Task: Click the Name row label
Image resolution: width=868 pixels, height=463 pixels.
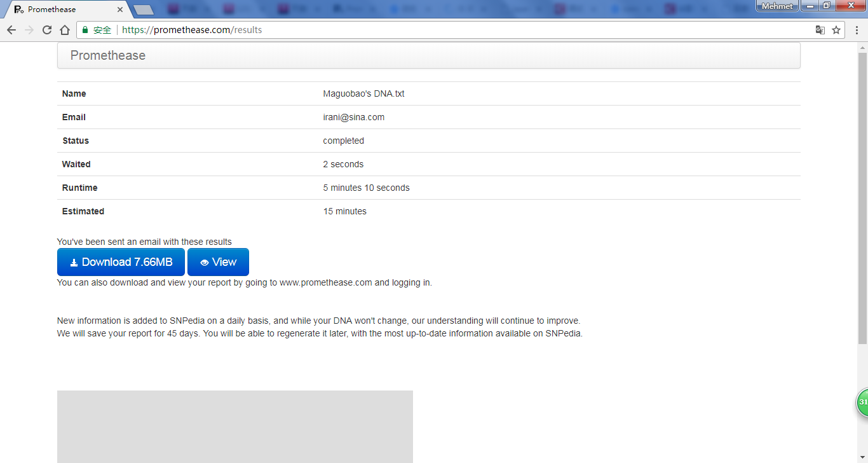Action: pyautogui.click(x=74, y=93)
